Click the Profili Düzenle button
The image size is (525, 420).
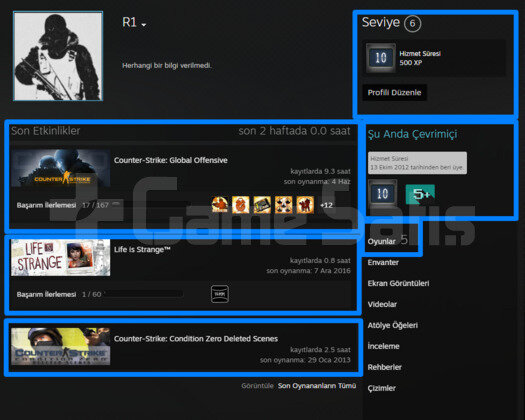(394, 92)
